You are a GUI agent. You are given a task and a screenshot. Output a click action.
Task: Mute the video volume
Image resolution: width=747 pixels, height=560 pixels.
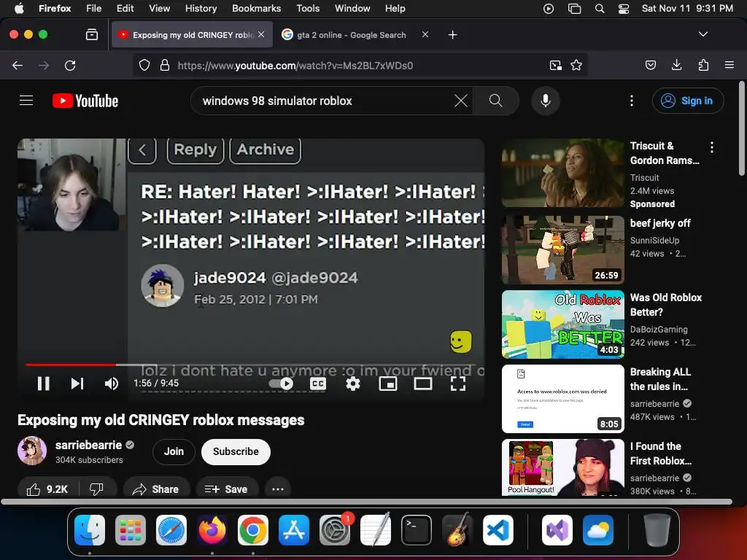(x=112, y=384)
